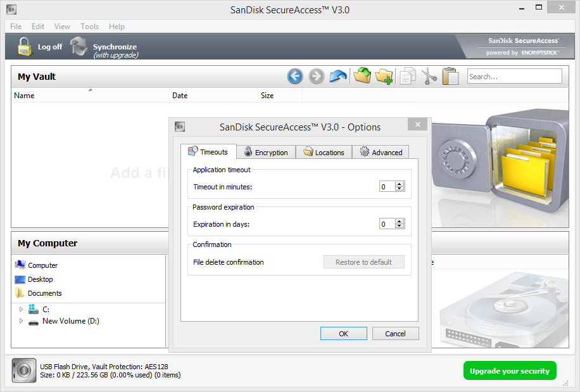Click the Search field in My Vault
The image size is (580, 392).
[515, 76]
